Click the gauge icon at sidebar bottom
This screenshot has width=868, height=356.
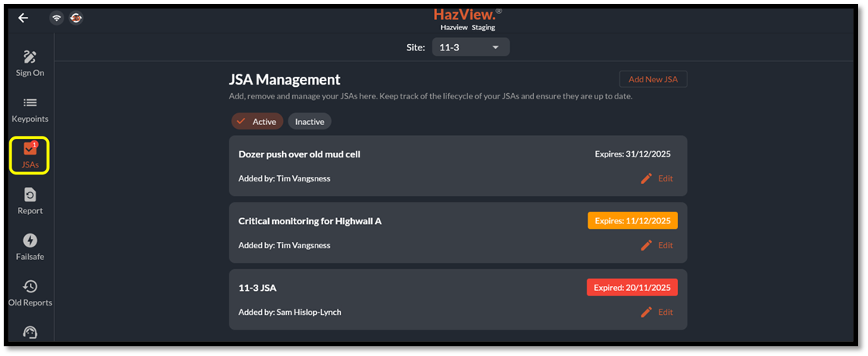(30, 332)
